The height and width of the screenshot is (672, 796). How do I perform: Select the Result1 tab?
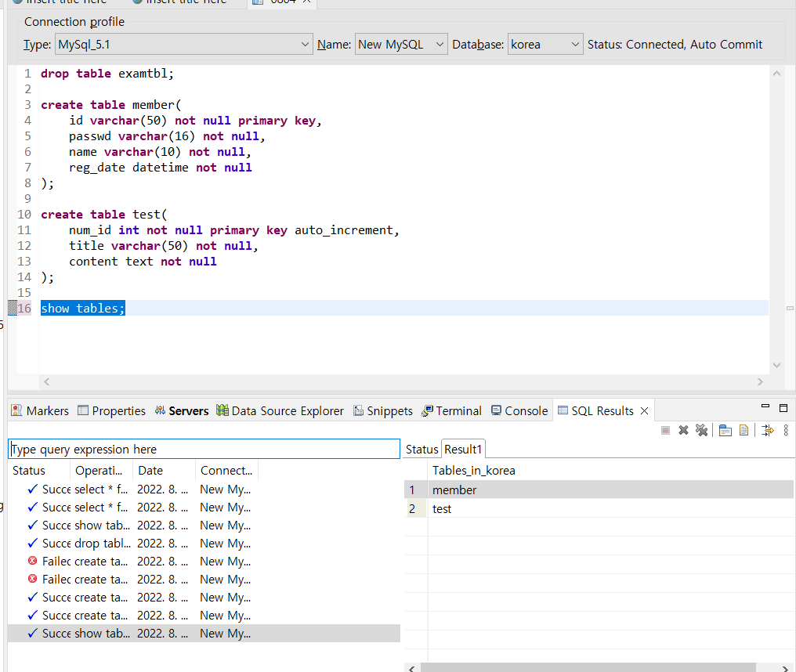pos(463,450)
